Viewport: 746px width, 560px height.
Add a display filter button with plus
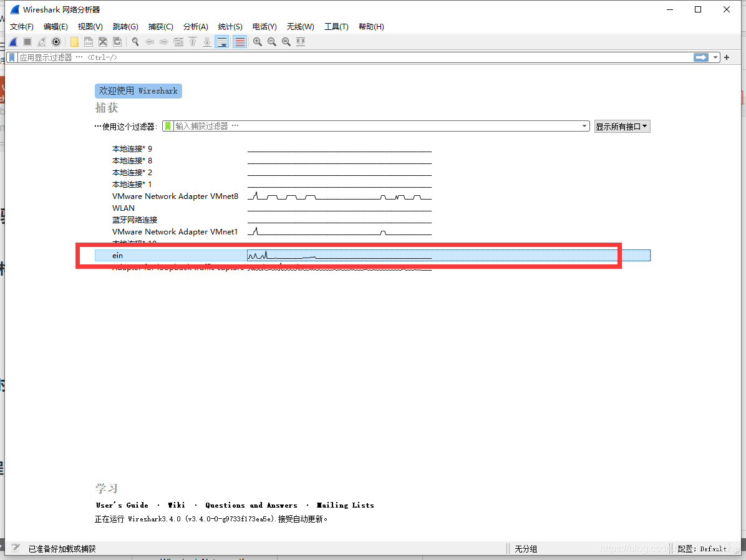[x=727, y=57]
